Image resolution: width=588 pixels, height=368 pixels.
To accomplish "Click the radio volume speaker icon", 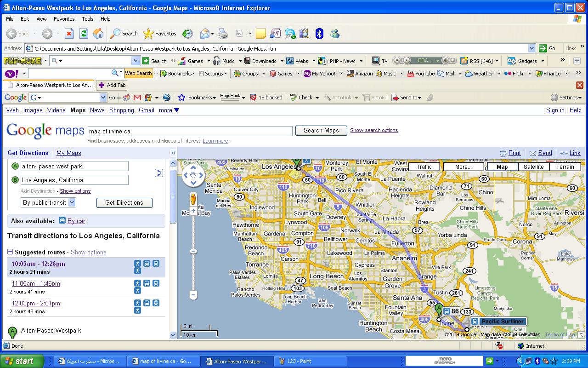I will point(445,60).
